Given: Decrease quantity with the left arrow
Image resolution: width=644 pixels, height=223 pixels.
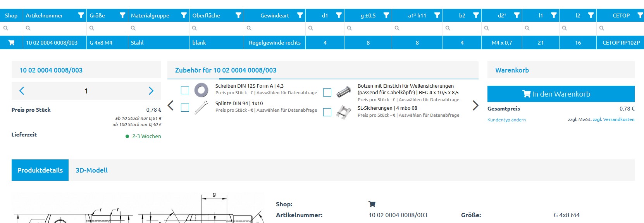Looking at the screenshot, I should pyautogui.click(x=22, y=91).
